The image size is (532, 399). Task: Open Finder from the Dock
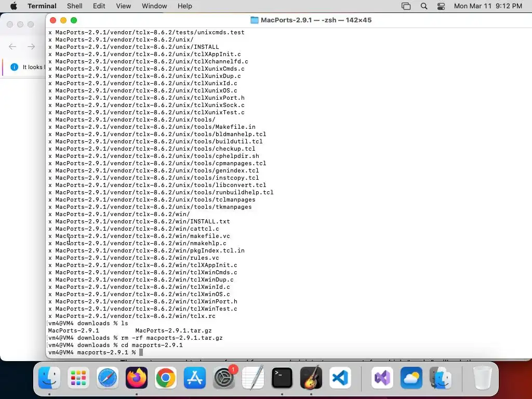coord(49,378)
